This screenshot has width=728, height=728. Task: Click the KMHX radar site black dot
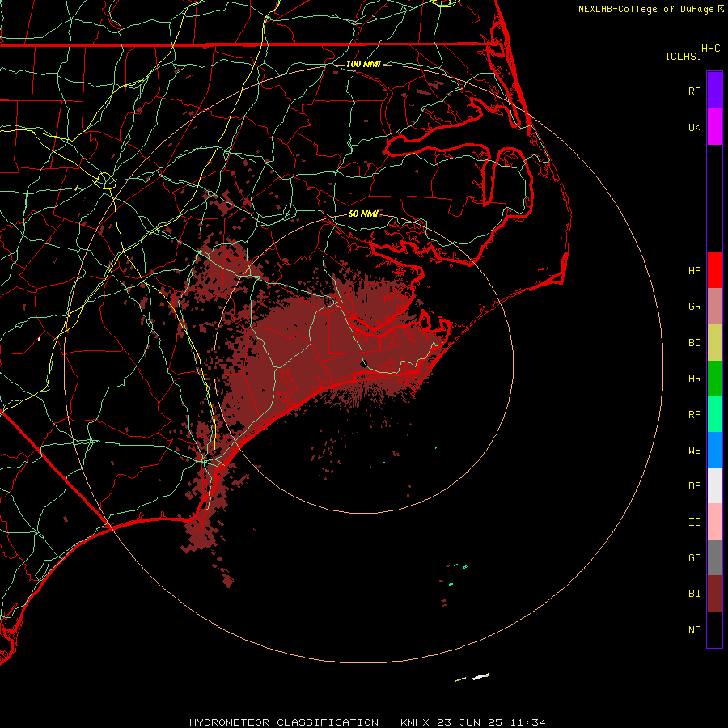[363, 363]
